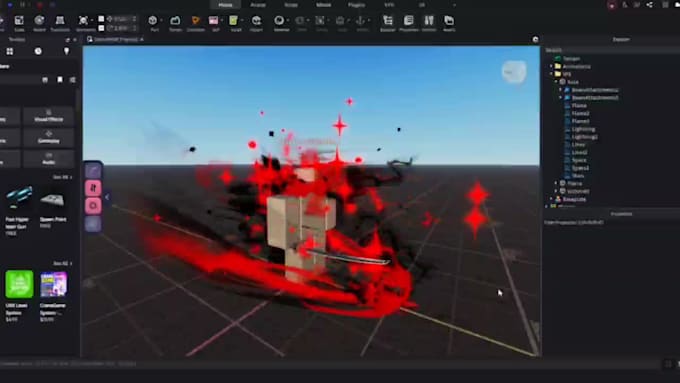Expand the first Beam attachment item
This screenshot has height=383, width=680.
[560, 90]
